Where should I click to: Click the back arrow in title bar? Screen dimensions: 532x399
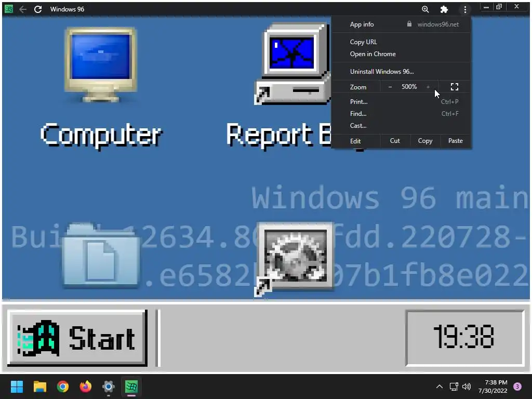pyautogui.click(x=23, y=9)
